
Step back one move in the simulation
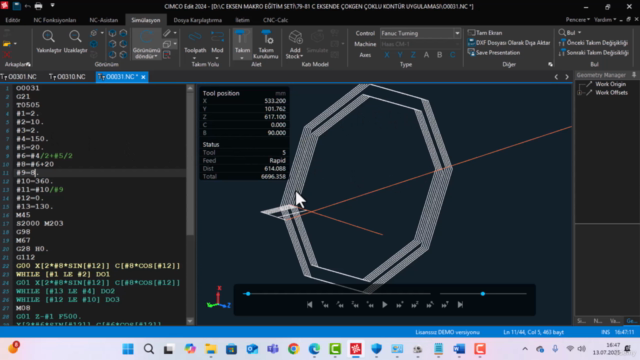370,305
